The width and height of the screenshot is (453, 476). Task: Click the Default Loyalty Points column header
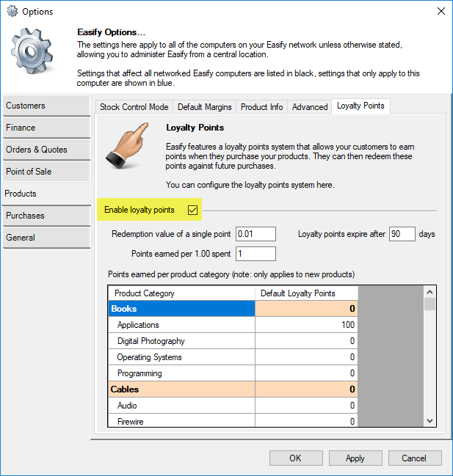[306, 293]
